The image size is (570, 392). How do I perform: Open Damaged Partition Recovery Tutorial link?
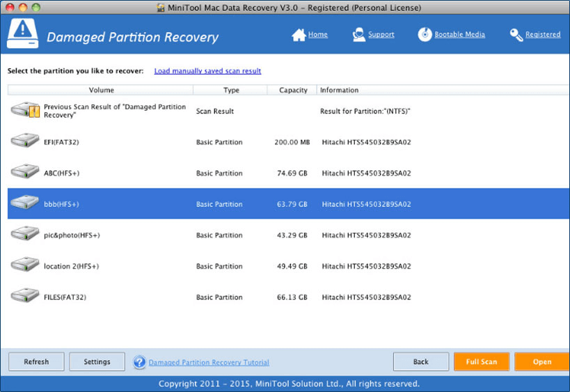(x=209, y=362)
